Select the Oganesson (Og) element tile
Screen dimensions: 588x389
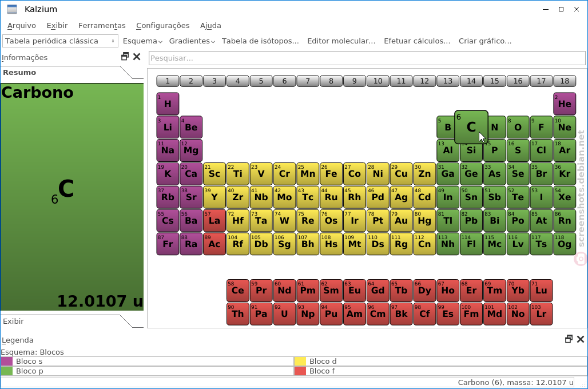pyautogui.click(x=565, y=244)
